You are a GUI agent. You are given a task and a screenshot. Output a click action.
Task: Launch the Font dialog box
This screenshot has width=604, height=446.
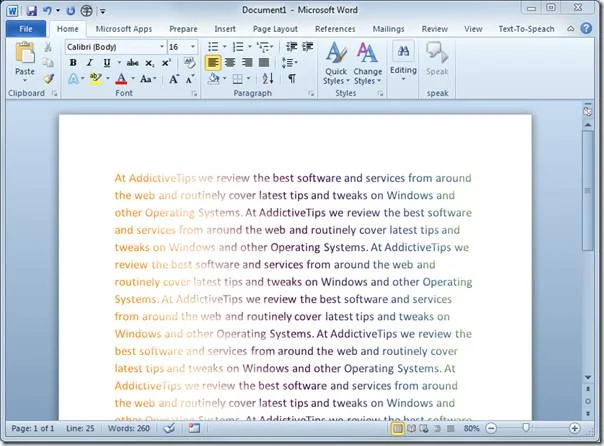(194, 93)
